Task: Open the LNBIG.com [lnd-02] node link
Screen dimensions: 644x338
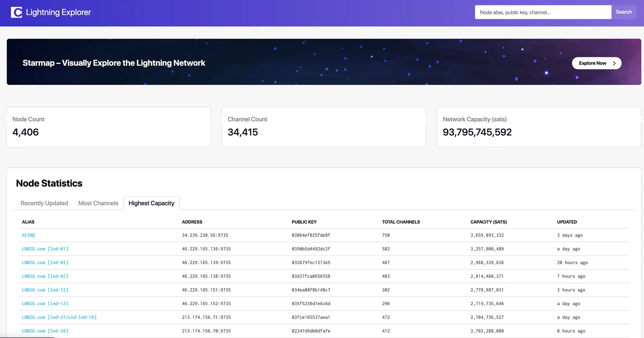Action: tap(45, 276)
